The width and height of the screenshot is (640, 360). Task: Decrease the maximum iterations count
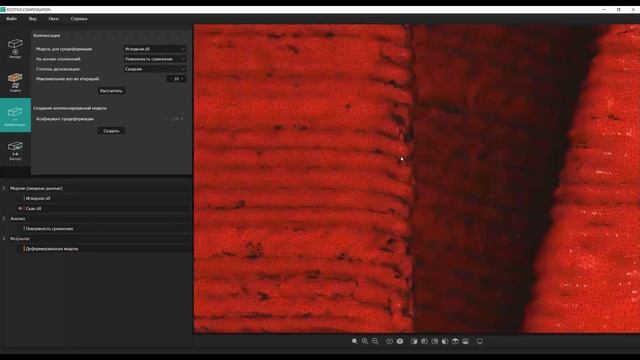point(171,78)
